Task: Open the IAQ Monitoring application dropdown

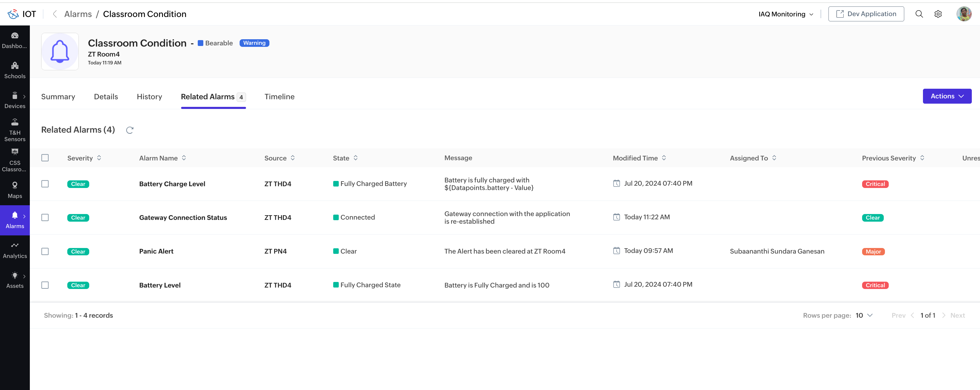Action: [x=785, y=14]
